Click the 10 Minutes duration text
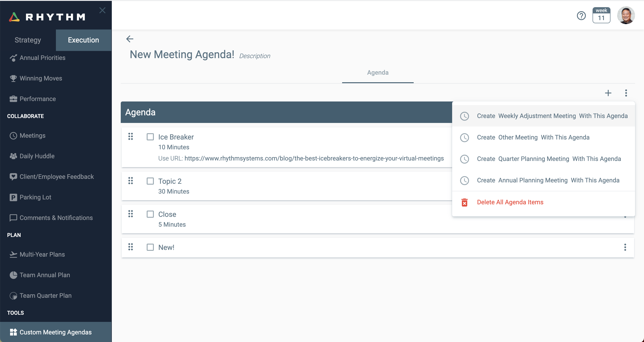 tap(174, 147)
